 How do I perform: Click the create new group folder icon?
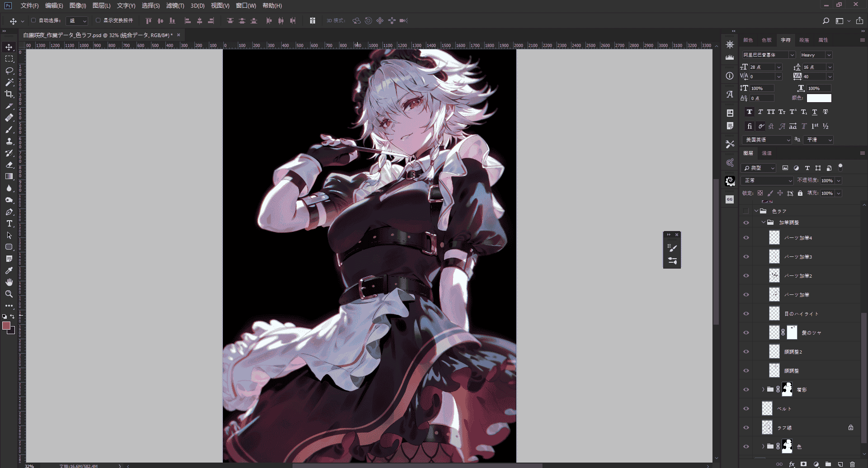pos(828,464)
